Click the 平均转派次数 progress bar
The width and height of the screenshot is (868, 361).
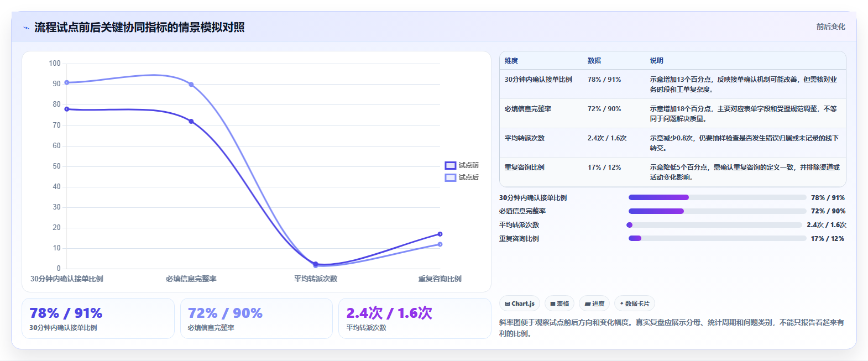pos(714,225)
